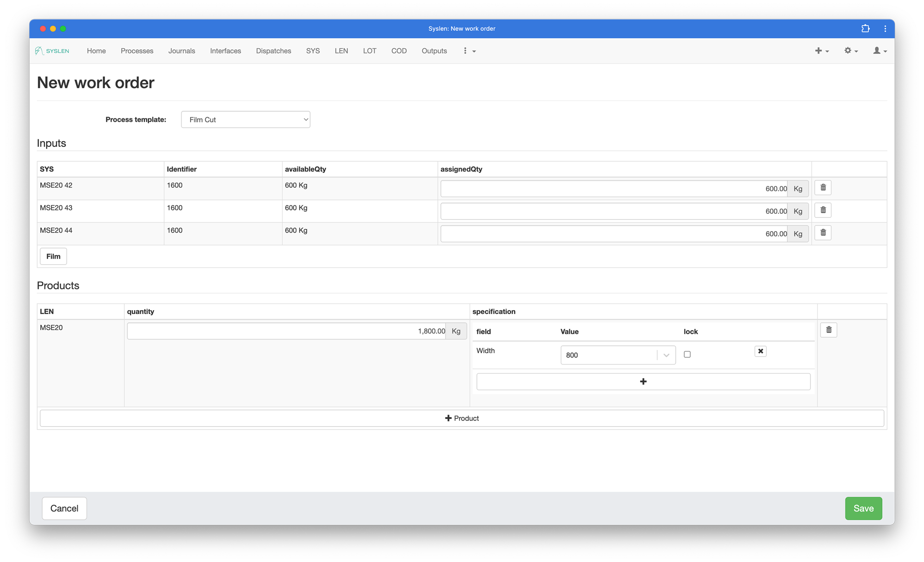Open the Process template dropdown

[245, 119]
